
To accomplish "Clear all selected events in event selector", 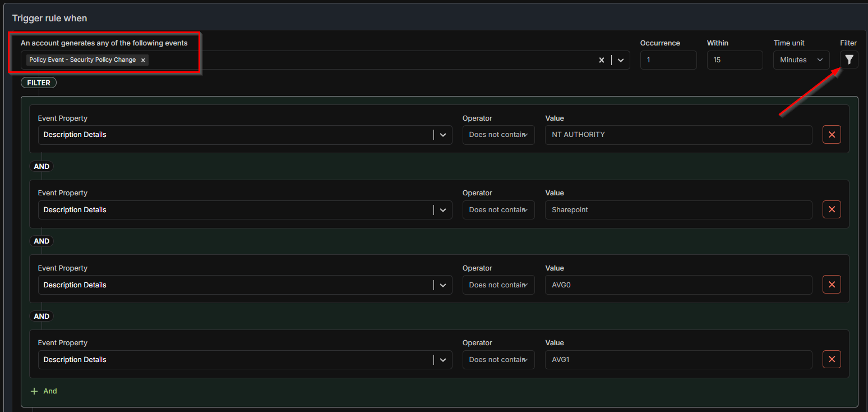I will pos(601,60).
